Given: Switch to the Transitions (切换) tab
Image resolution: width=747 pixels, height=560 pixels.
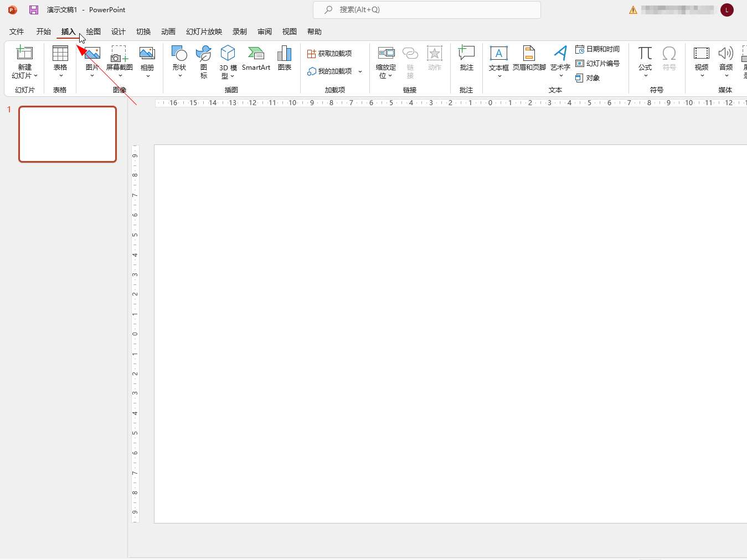Looking at the screenshot, I should pos(143,32).
